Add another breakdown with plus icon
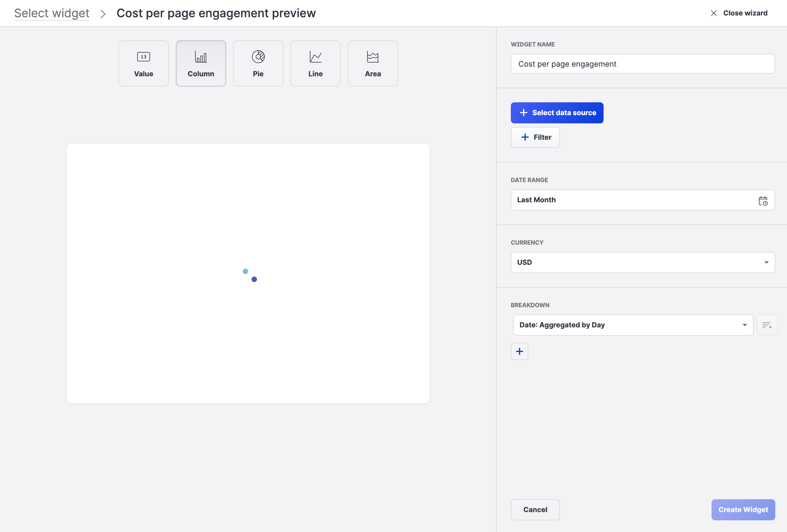This screenshot has width=787, height=532. [x=519, y=351]
